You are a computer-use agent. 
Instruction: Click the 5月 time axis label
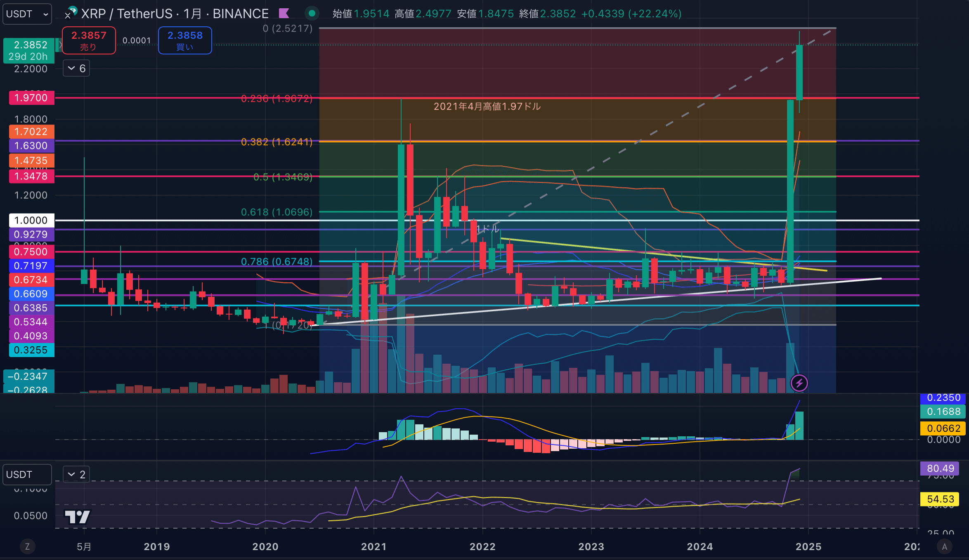point(84,547)
